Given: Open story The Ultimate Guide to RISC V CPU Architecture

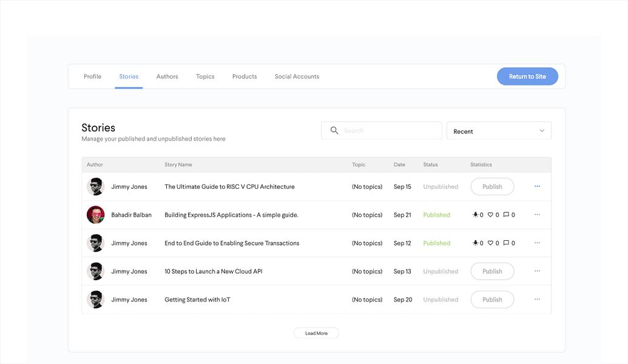Looking at the screenshot, I should (229, 187).
